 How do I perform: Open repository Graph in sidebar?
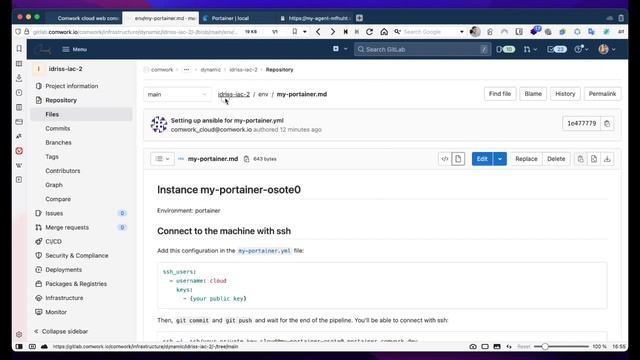(54, 185)
